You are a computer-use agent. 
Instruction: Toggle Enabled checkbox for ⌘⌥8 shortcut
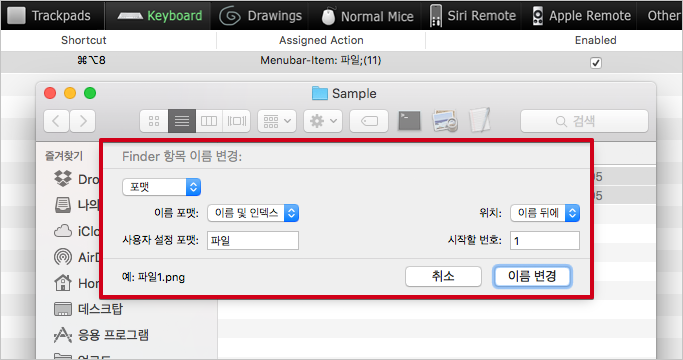[596, 63]
